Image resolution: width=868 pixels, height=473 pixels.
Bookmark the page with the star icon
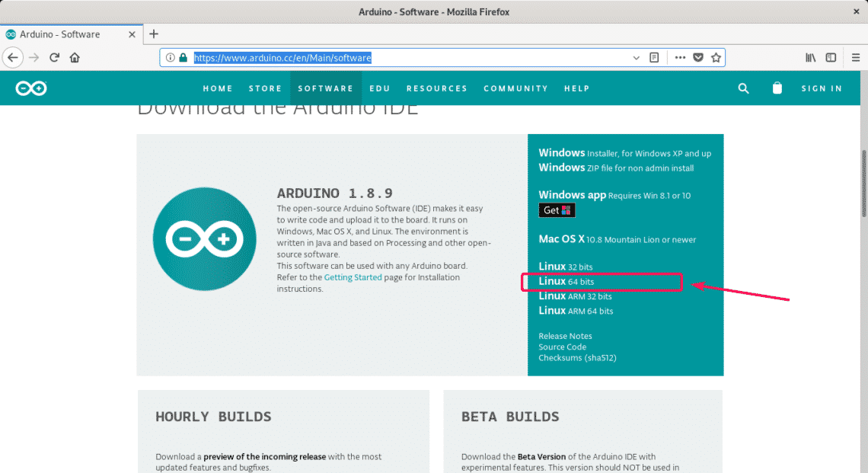point(716,57)
